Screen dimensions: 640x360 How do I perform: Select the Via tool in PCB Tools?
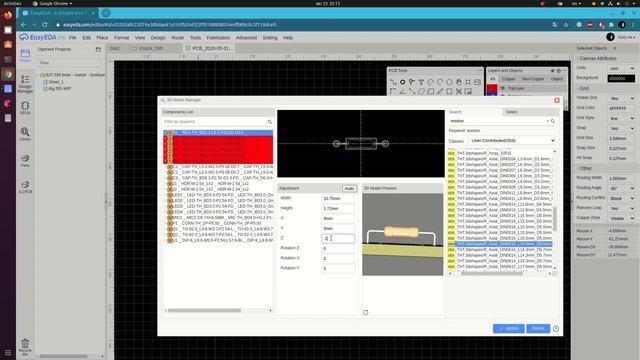point(412,82)
